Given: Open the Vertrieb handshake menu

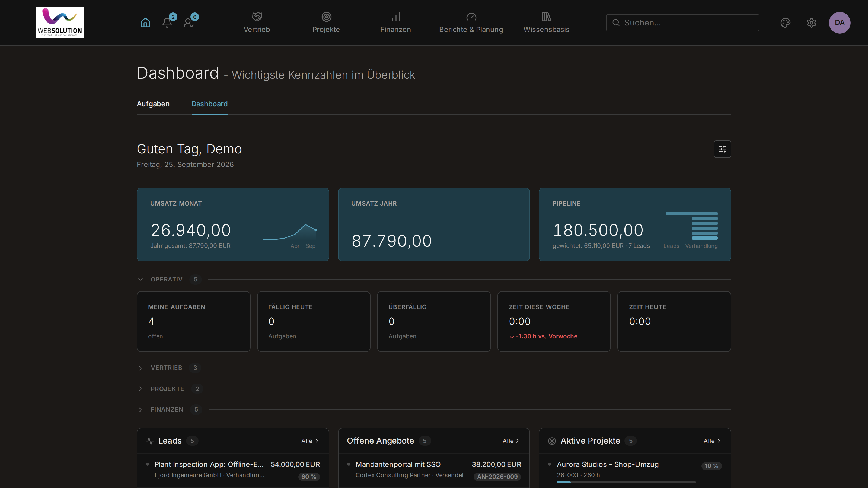Looking at the screenshot, I should point(257,23).
